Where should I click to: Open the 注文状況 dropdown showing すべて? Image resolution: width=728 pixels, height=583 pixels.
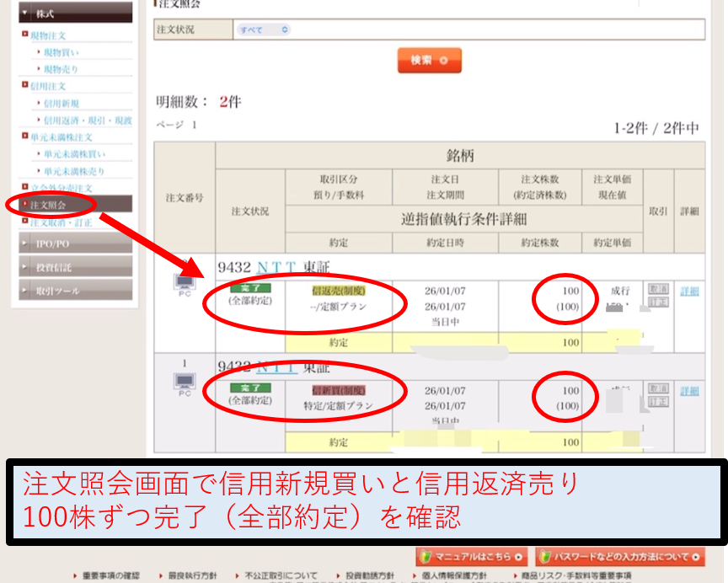(264, 29)
